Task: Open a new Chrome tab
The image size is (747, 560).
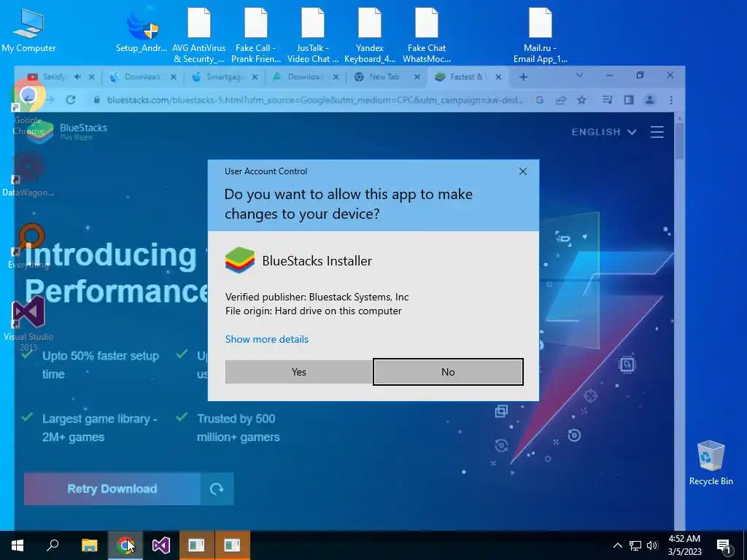Action: [523, 77]
